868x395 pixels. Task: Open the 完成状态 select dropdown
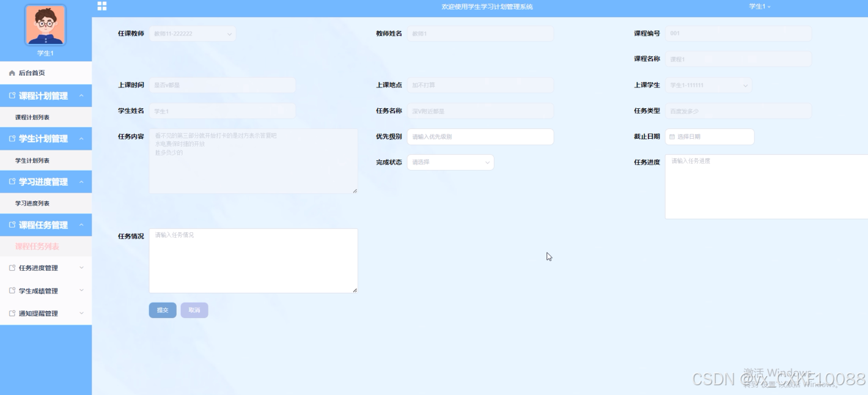451,163
